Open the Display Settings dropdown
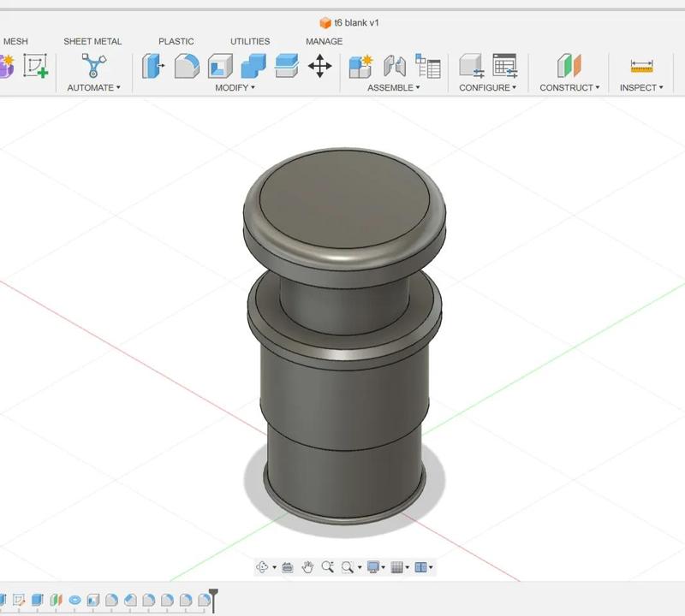The width and height of the screenshot is (685, 616). tap(375, 567)
